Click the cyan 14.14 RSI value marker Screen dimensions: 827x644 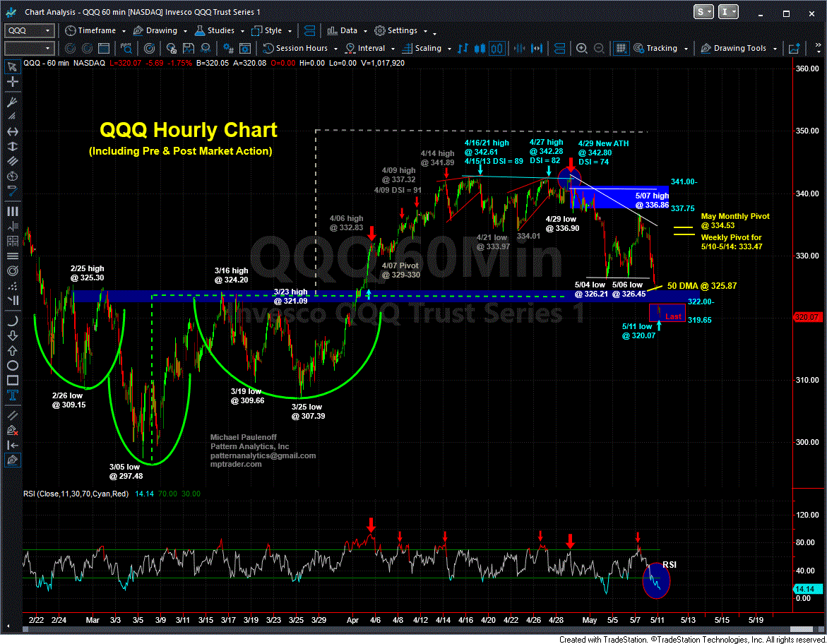[807, 589]
